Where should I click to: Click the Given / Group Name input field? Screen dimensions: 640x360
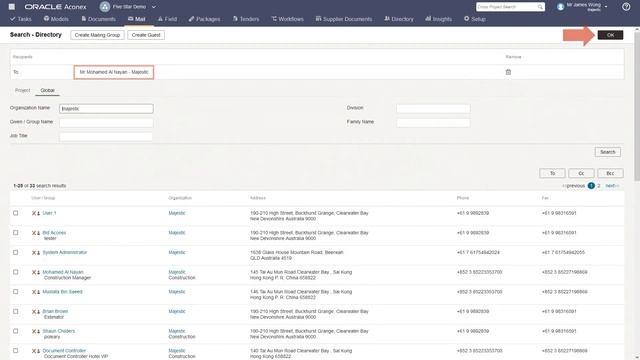106,122
